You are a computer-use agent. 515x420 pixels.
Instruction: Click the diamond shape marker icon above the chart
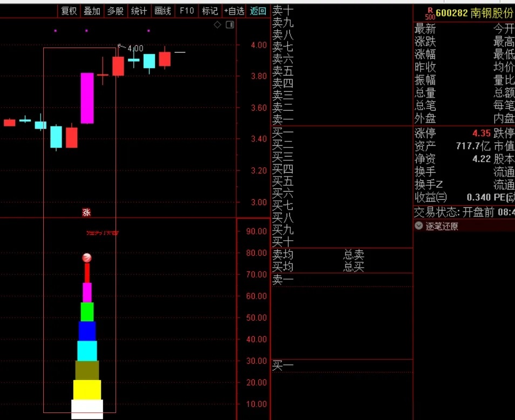[218, 24]
